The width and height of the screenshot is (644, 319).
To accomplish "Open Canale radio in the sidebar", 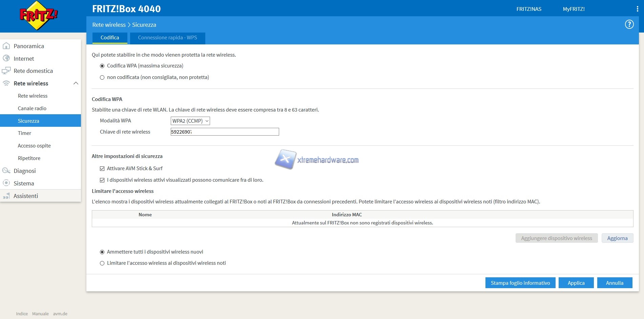I will coord(32,108).
